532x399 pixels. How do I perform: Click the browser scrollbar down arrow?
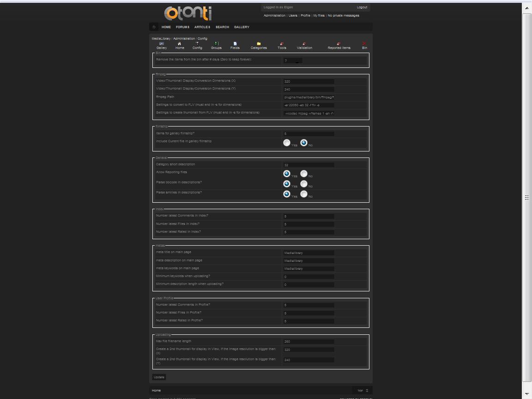(x=527, y=394)
